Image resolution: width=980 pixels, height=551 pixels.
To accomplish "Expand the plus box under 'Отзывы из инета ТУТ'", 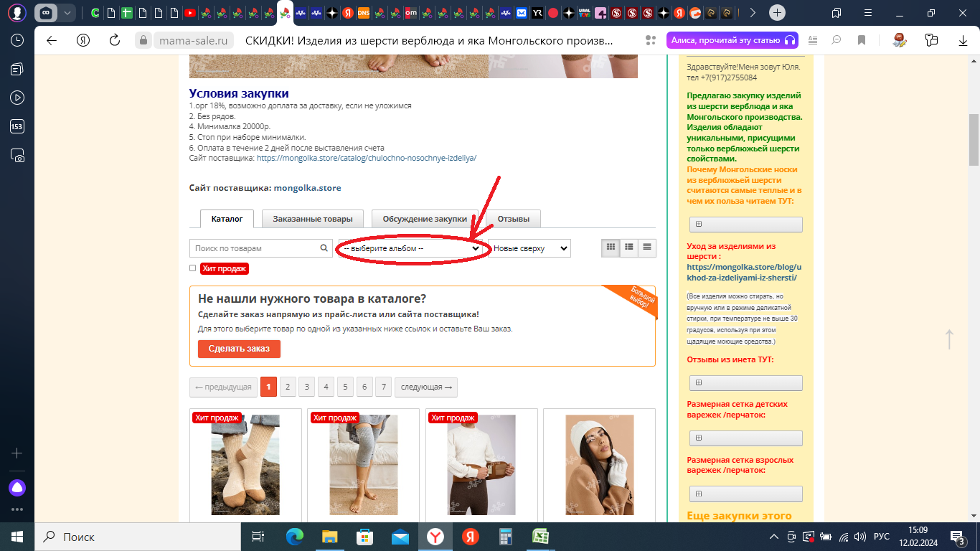I will (x=744, y=383).
